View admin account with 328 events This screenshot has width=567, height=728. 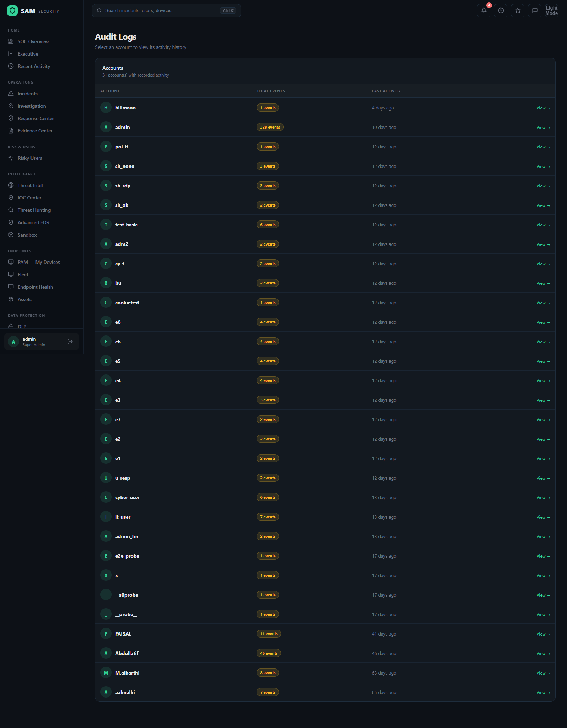[543, 128]
